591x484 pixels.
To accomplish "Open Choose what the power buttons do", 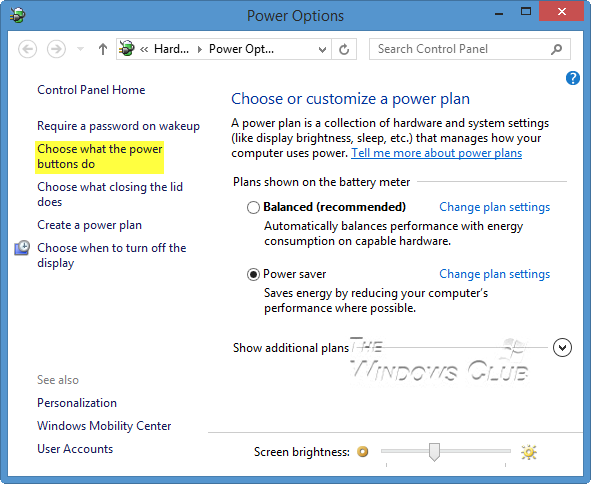I will click(x=100, y=157).
